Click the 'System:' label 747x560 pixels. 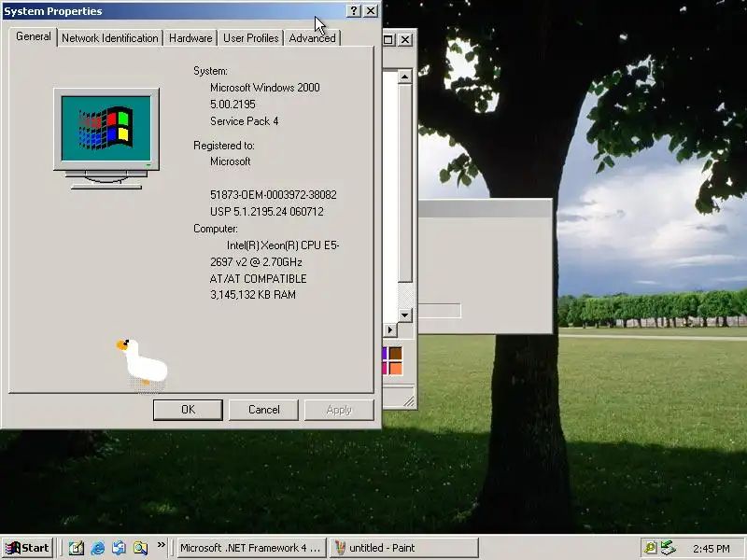pos(210,71)
